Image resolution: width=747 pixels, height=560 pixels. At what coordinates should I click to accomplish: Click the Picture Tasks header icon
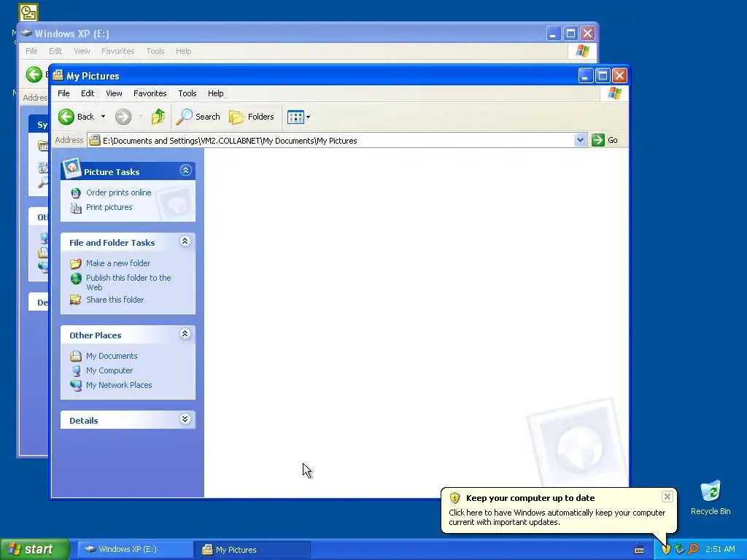pyautogui.click(x=71, y=168)
